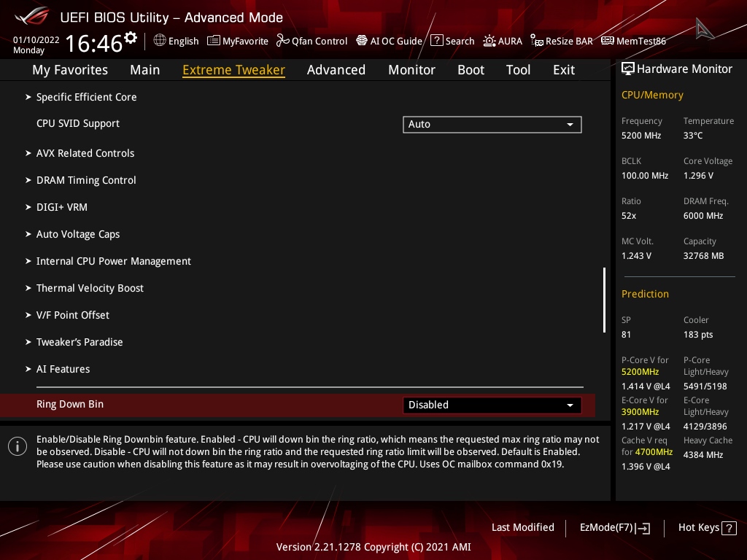The image size is (747, 560).
Task: Select the Extreme Tweaker tab
Action: tap(234, 70)
